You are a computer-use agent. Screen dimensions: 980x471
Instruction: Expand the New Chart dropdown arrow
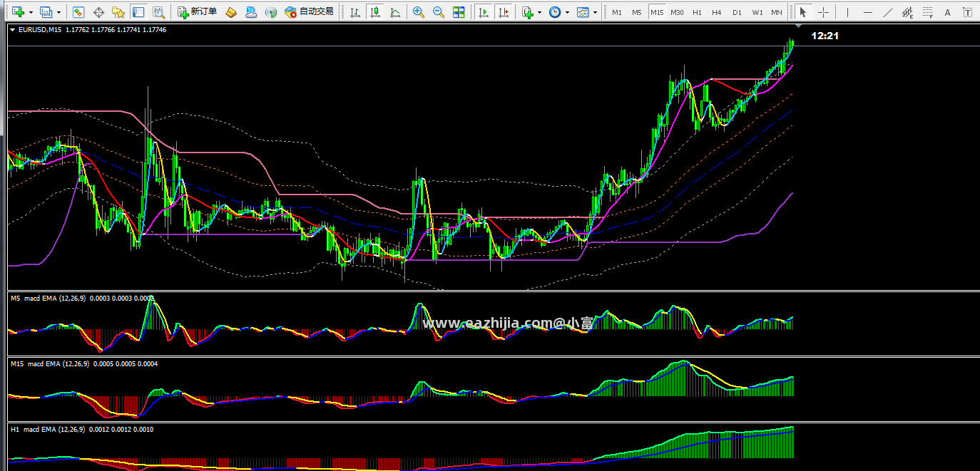point(31,12)
